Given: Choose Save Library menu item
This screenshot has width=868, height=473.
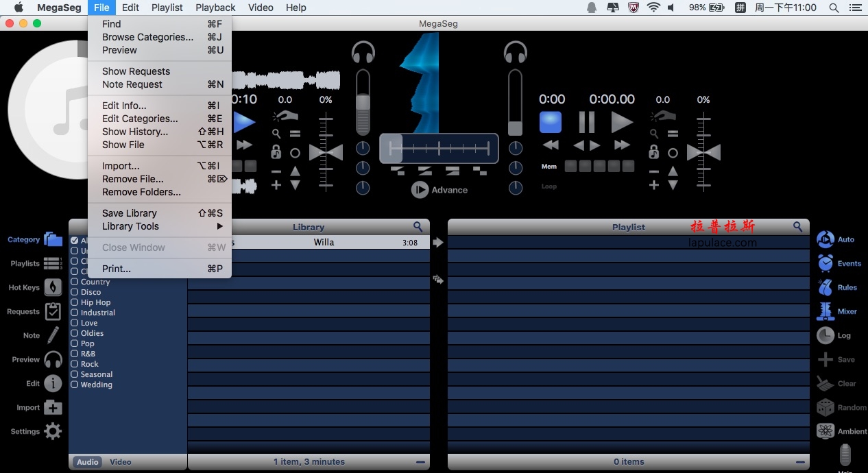Looking at the screenshot, I should point(160,213).
